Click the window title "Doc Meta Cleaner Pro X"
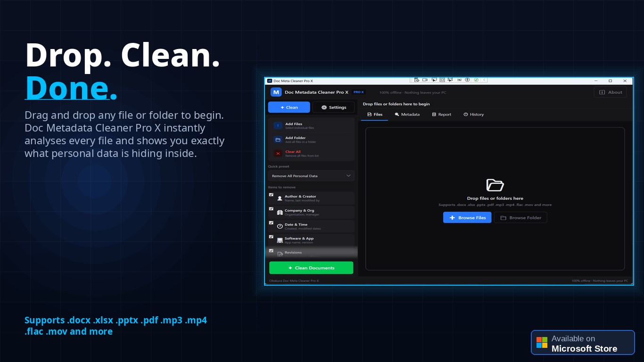 point(293,81)
